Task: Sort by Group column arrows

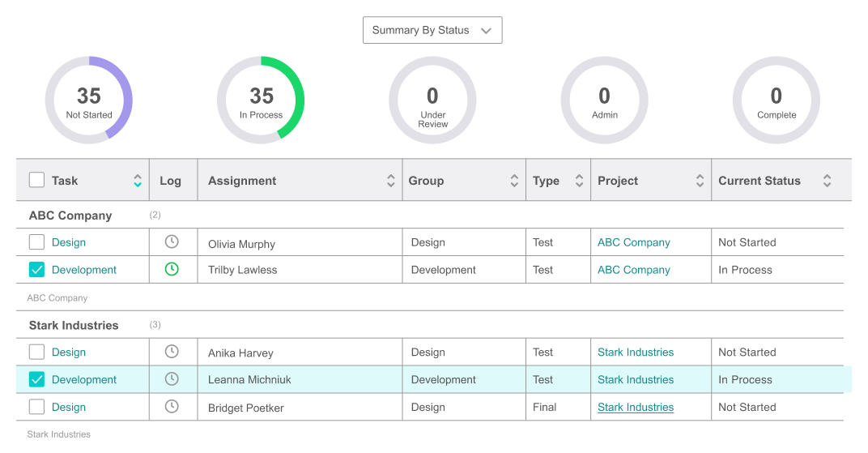Action: (x=514, y=181)
